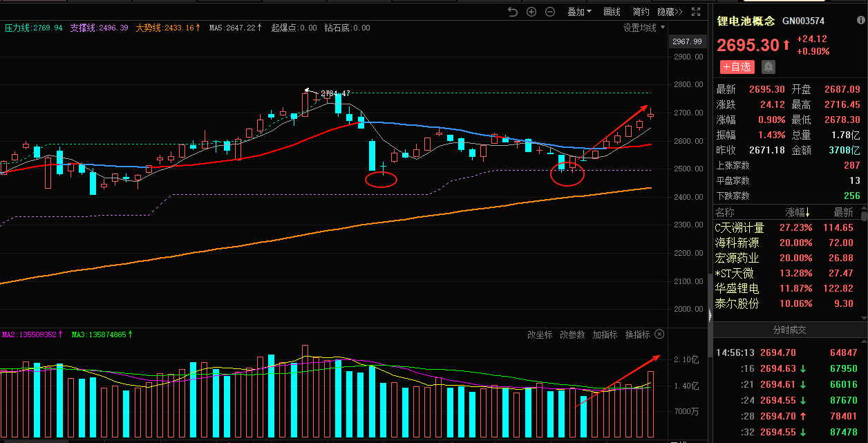
Task: Click the 钻石底:0.00 label
Action: point(347,28)
